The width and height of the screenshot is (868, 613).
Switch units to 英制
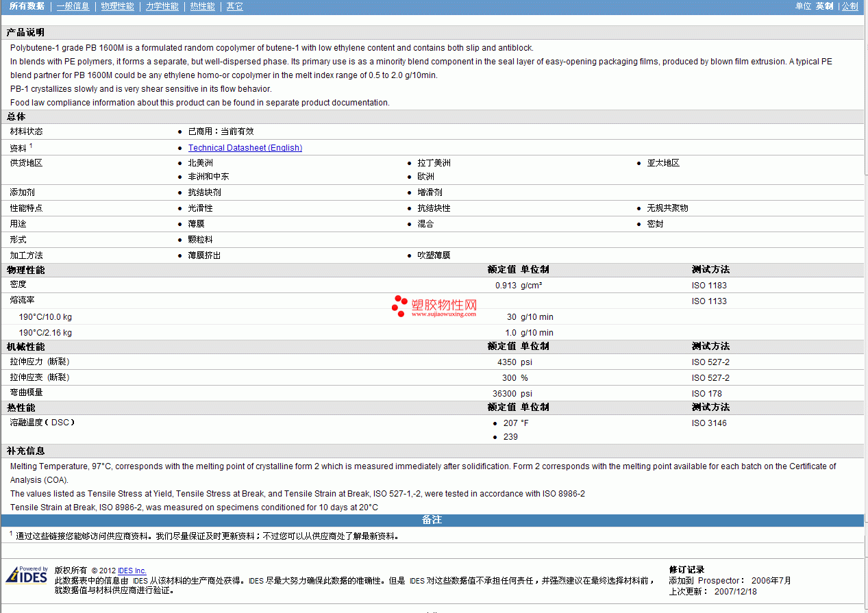(x=825, y=6)
